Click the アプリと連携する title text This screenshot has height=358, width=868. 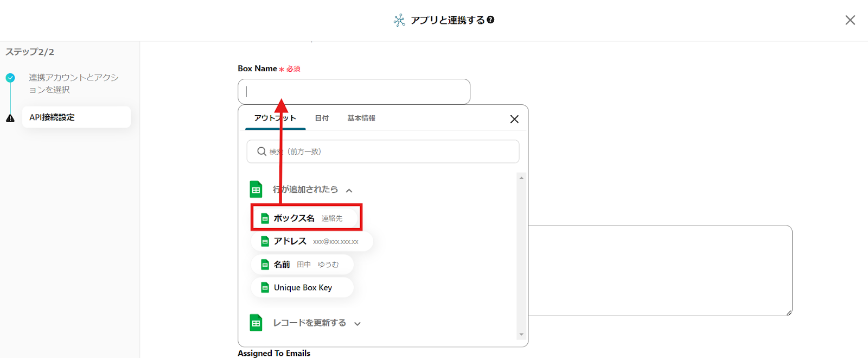click(x=448, y=20)
